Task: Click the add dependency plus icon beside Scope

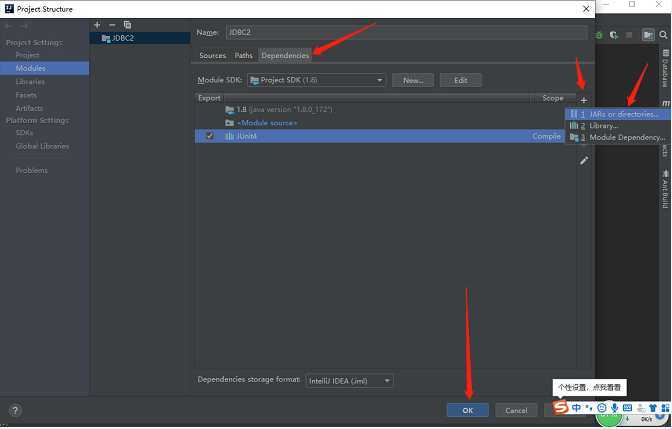Action: 583,100
